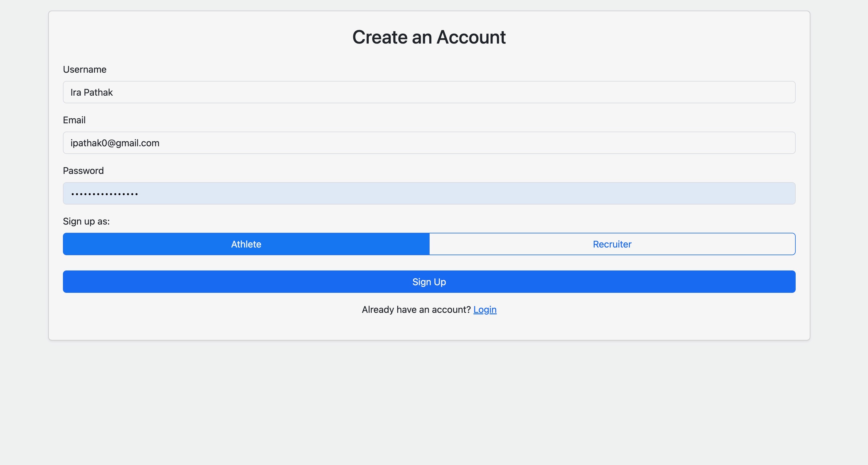Image resolution: width=868 pixels, height=465 pixels.
Task: Click the Username label text
Action: tap(85, 69)
